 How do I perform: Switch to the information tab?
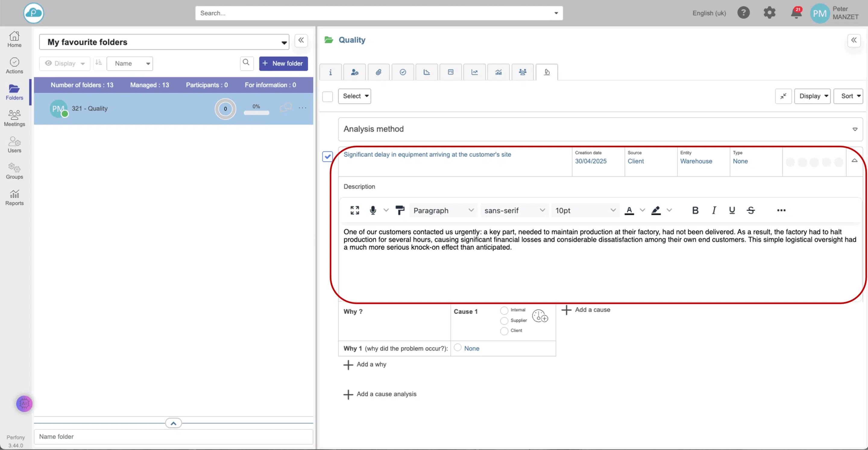coord(330,72)
